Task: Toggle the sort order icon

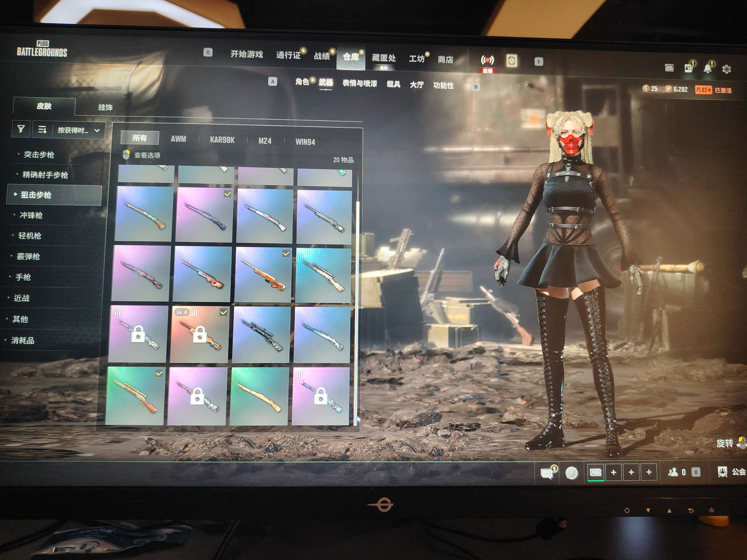Action: (x=42, y=130)
